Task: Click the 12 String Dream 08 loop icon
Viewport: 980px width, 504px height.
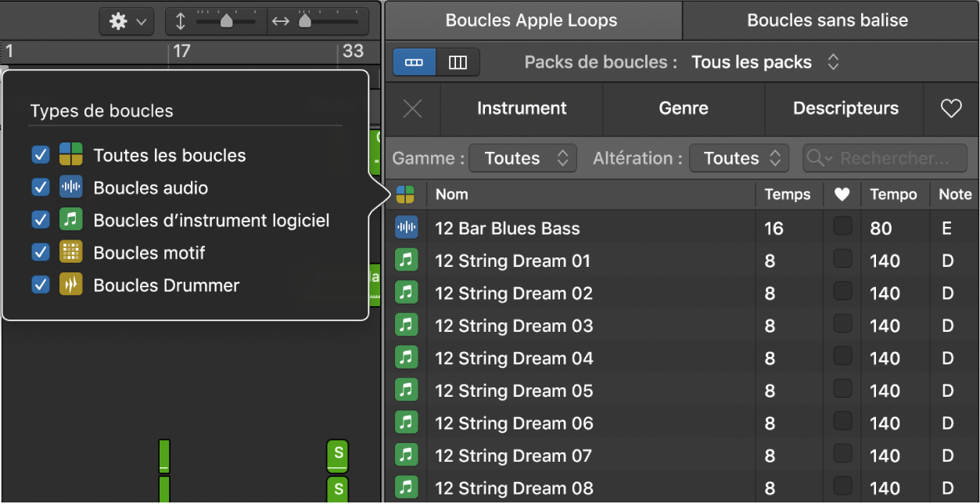Action: click(x=406, y=488)
